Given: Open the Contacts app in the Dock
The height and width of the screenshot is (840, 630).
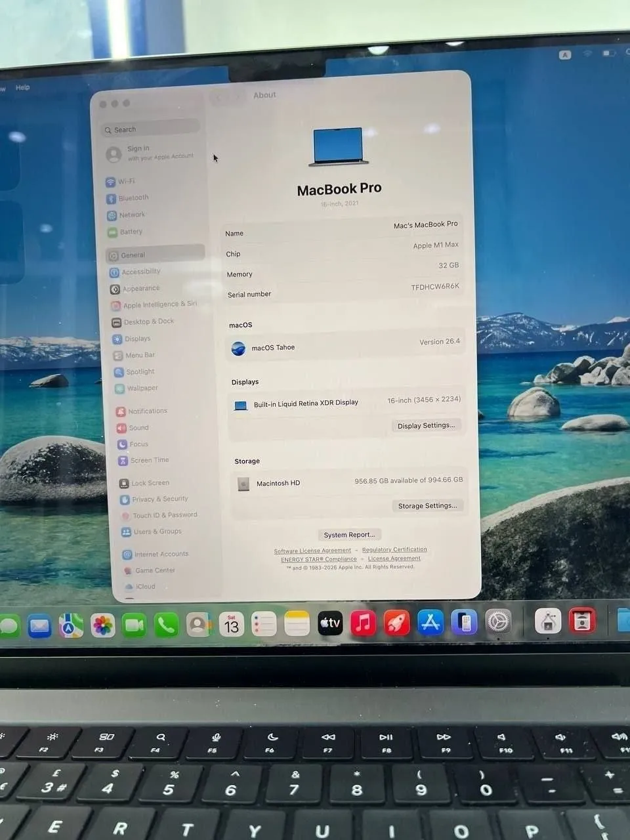Looking at the screenshot, I should [198, 625].
